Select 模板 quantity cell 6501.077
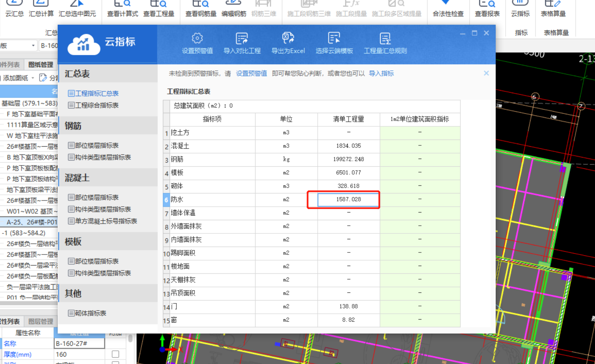Screen dimensions: 595x364 349,173
